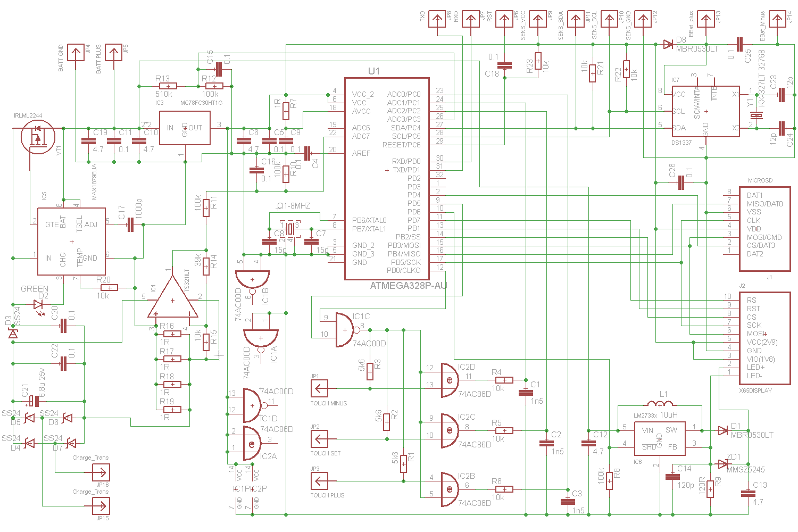The image size is (798, 532).
Task: Click the IC2C XOR gate symbol
Action: tap(450, 430)
